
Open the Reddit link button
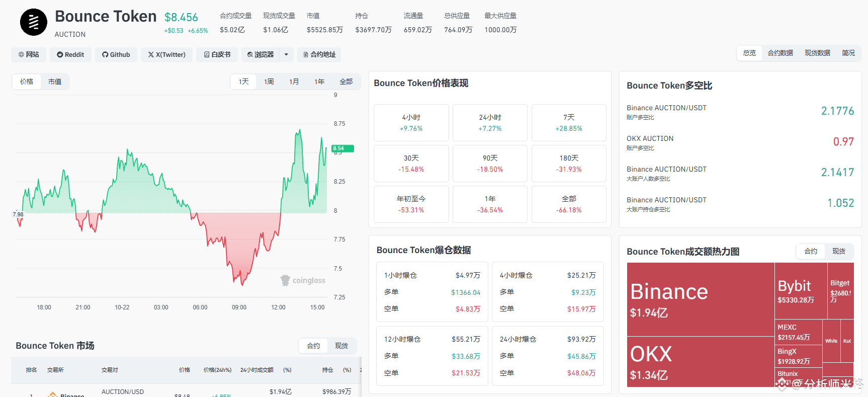tap(70, 54)
